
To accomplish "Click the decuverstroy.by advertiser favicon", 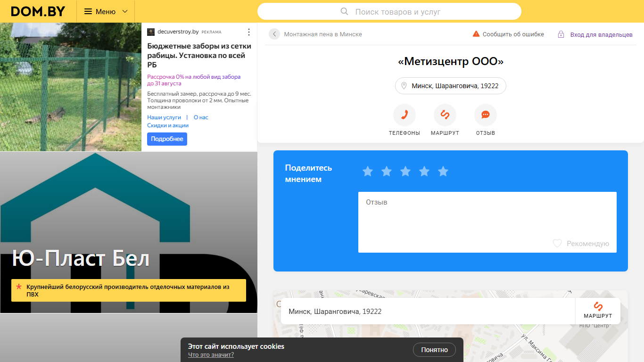I will coord(151,32).
